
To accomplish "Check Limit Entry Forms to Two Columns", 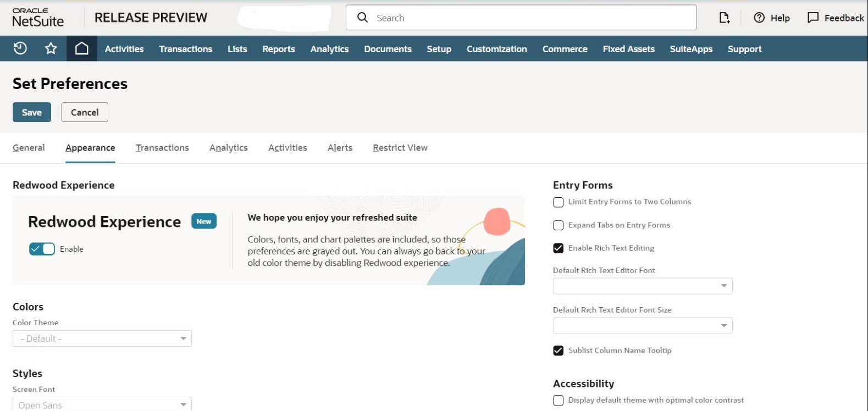I will click(x=559, y=202).
